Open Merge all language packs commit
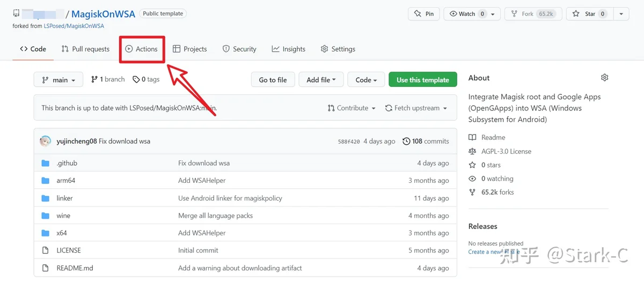This screenshot has height=281, width=644. coord(216,216)
